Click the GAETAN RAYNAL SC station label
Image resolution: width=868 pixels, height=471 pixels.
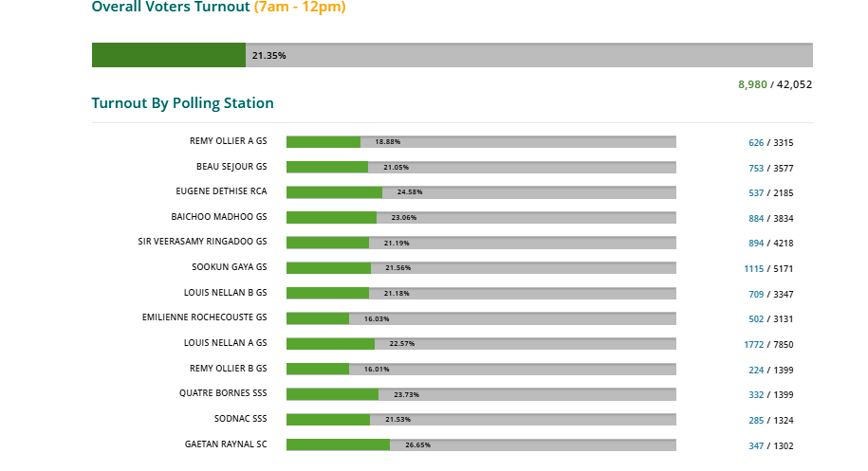tap(226, 444)
